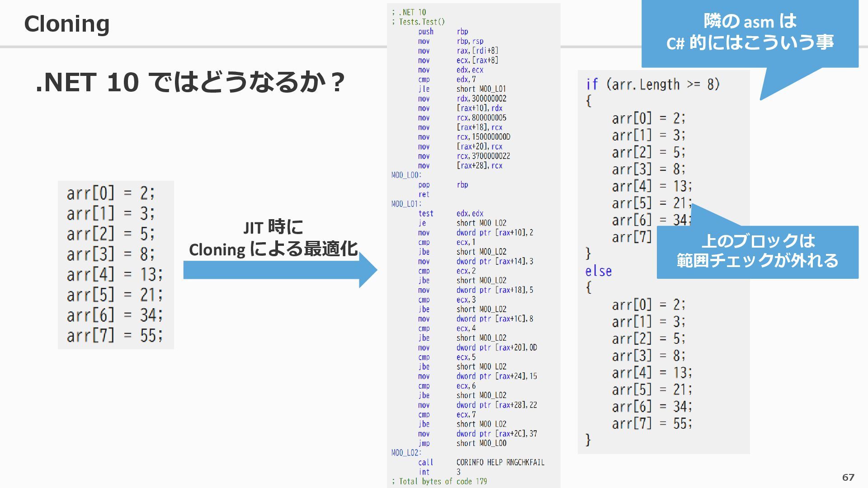Image resolution: width=868 pixels, height=488 pixels.
Task: Click the '隣の asm は C# 的にはこういう事' callout
Action: point(750,33)
